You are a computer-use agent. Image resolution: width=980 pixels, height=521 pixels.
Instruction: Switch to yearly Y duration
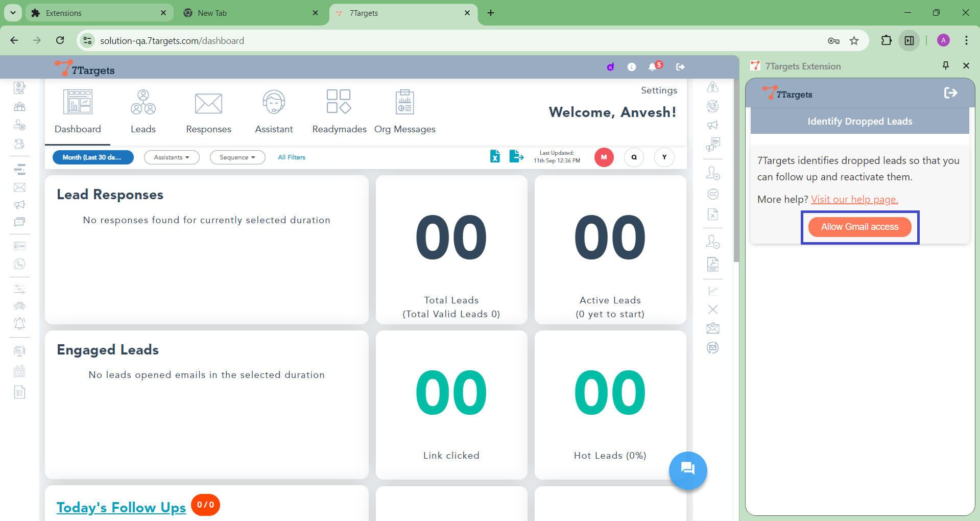pyautogui.click(x=664, y=157)
